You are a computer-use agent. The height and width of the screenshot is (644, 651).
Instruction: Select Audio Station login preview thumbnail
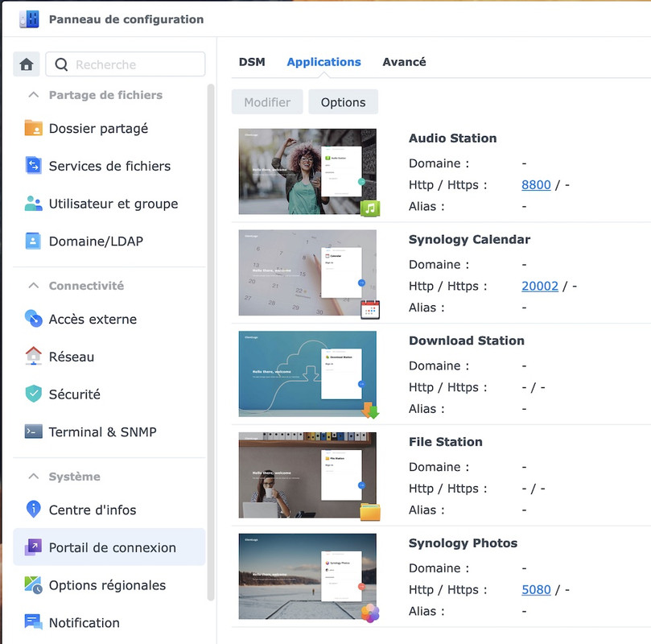pos(307,171)
